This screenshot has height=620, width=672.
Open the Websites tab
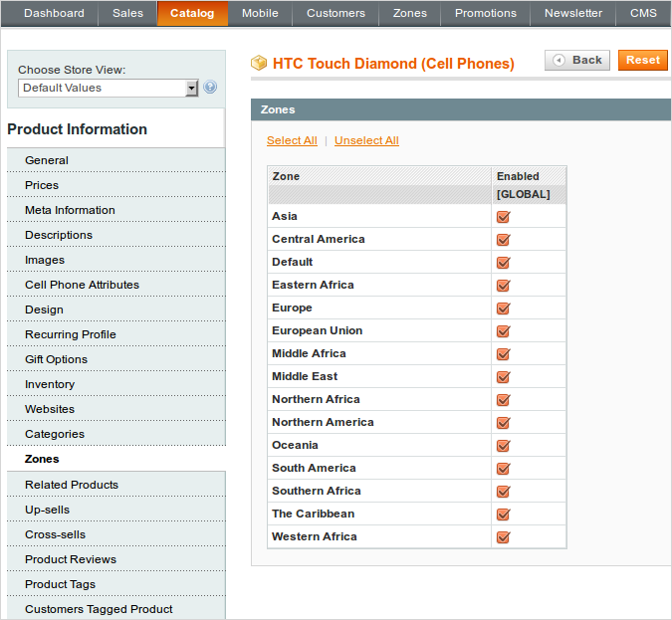tap(116, 409)
